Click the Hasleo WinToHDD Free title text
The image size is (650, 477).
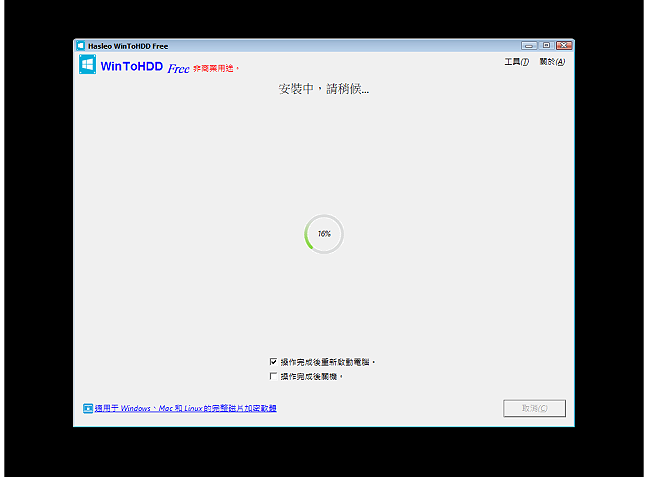pos(128,46)
